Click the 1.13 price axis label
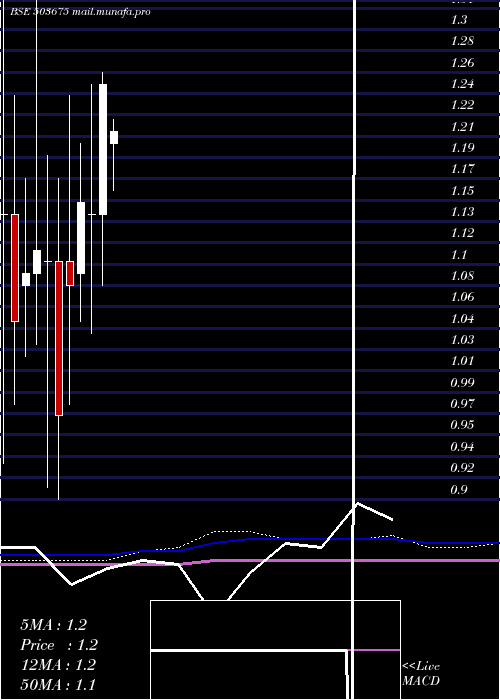500x700 pixels. [x=462, y=212]
